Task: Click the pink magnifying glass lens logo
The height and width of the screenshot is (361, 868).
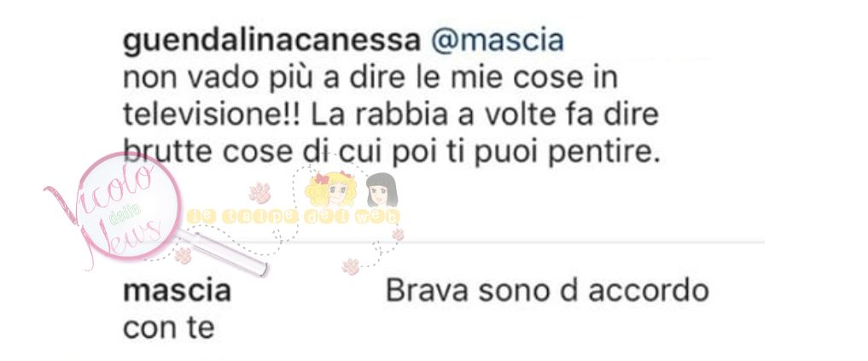Action: click(x=128, y=207)
